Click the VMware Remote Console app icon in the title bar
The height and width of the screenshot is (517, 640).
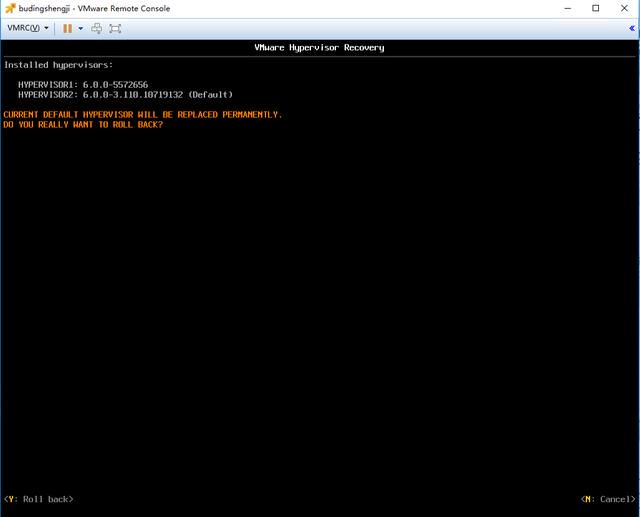(10, 8)
